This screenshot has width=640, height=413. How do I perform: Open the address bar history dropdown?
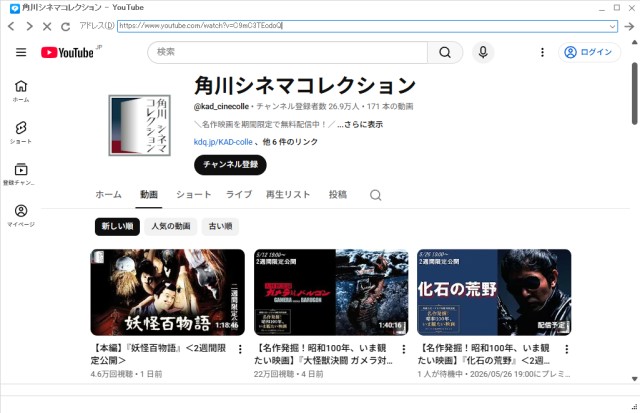click(x=613, y=27)
